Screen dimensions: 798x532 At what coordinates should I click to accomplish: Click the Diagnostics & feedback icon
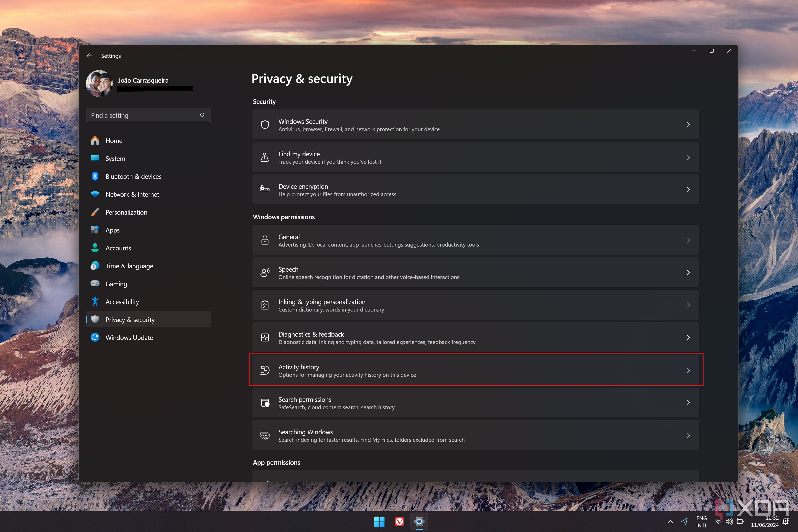[265, 337]
